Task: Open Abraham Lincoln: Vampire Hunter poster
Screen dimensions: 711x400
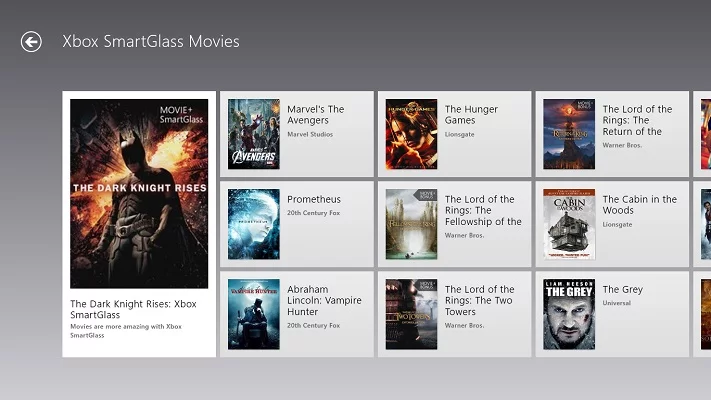Action: 254,314
